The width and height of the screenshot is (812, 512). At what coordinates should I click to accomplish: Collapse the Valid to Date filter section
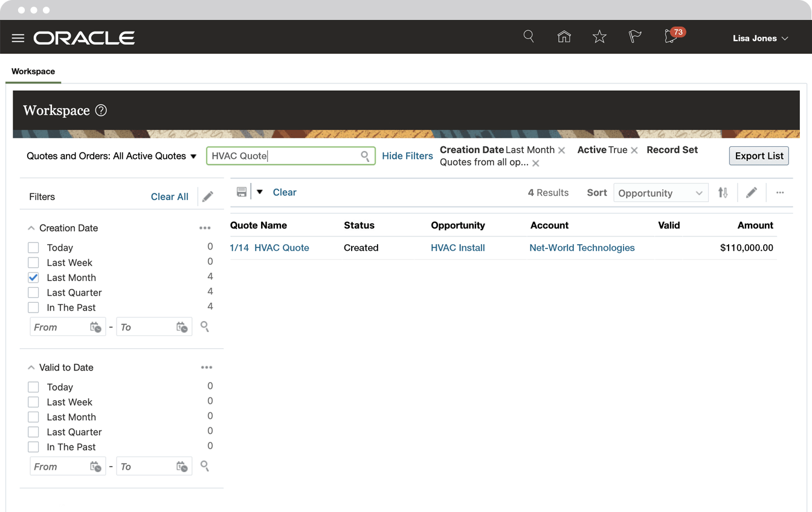click(x=31, y=368)
